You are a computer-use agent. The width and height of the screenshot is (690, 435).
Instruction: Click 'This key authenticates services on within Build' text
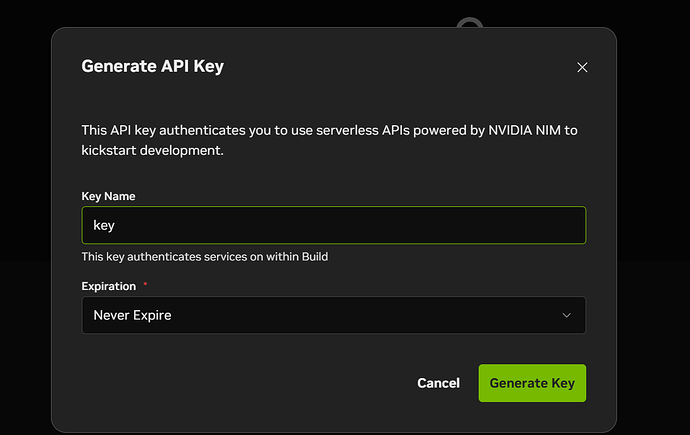point(205,257)
